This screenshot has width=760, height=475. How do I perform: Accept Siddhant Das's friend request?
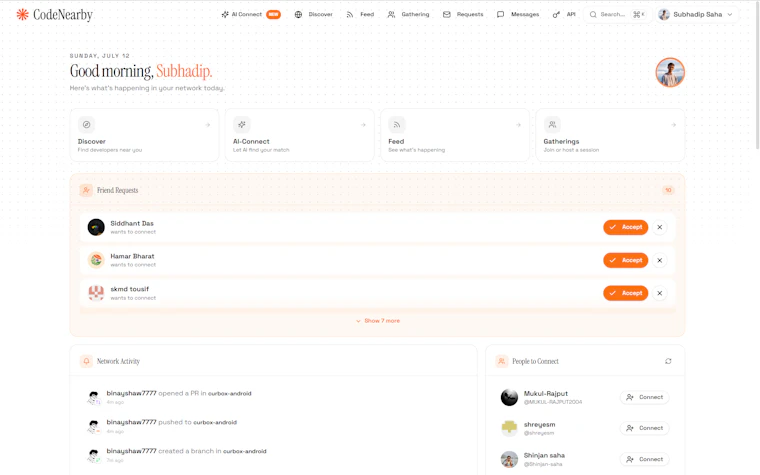[625, 227]
